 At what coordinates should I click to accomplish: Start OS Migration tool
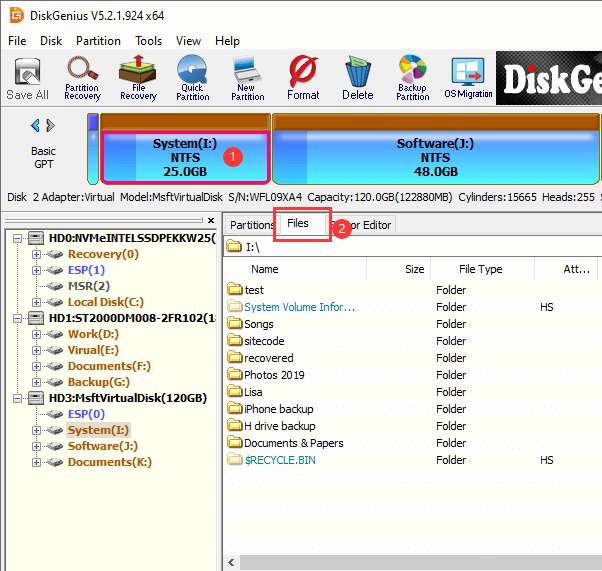[x=468, y=78]
